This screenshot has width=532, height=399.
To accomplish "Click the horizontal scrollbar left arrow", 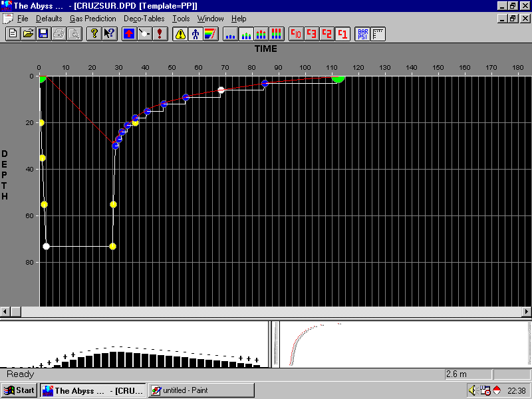I will click(5, 311).
